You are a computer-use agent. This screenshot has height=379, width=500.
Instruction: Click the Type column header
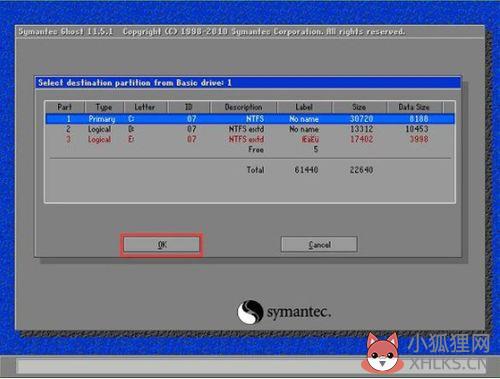click(104, 107)
